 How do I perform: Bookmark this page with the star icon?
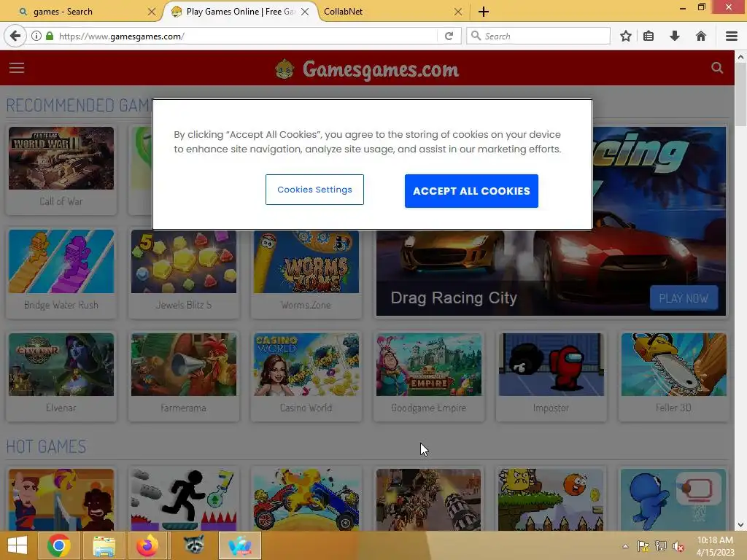click(x=626, y=36)
